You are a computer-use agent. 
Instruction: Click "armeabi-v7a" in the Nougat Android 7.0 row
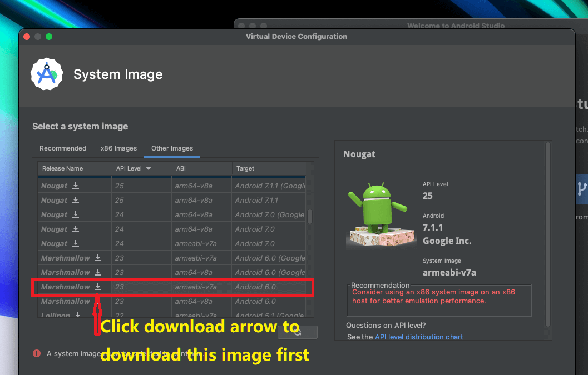(196, 243)
